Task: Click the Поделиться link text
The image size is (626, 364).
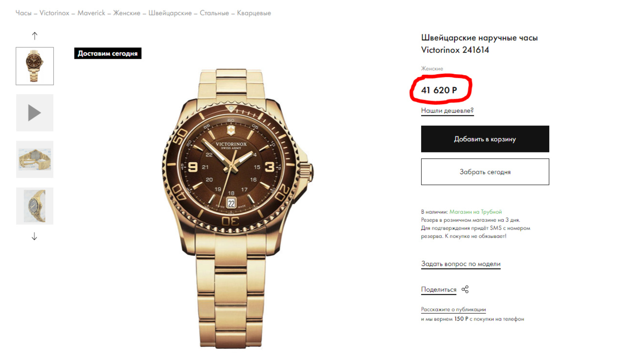Action: 438,290
